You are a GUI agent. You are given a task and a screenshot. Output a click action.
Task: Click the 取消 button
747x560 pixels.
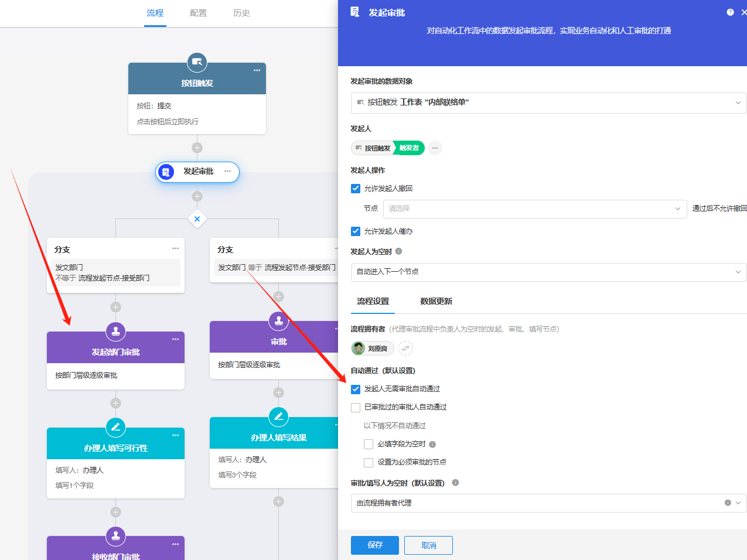click(428, 545)
